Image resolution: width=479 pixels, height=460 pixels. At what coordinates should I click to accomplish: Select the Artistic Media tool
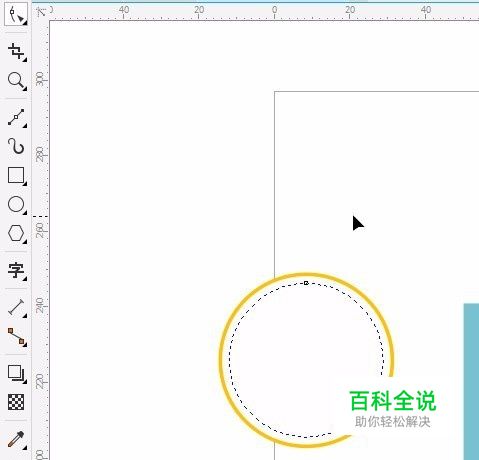[16, 146]
